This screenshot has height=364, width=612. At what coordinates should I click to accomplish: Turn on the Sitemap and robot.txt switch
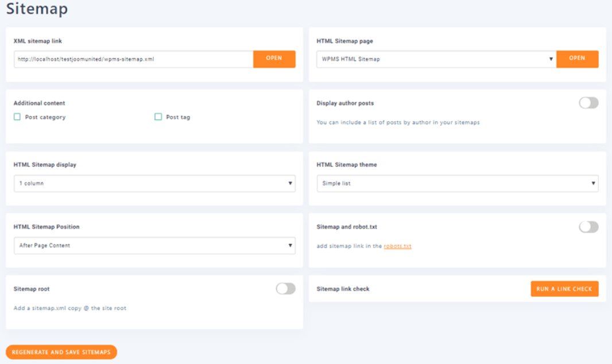click(588, 227)
